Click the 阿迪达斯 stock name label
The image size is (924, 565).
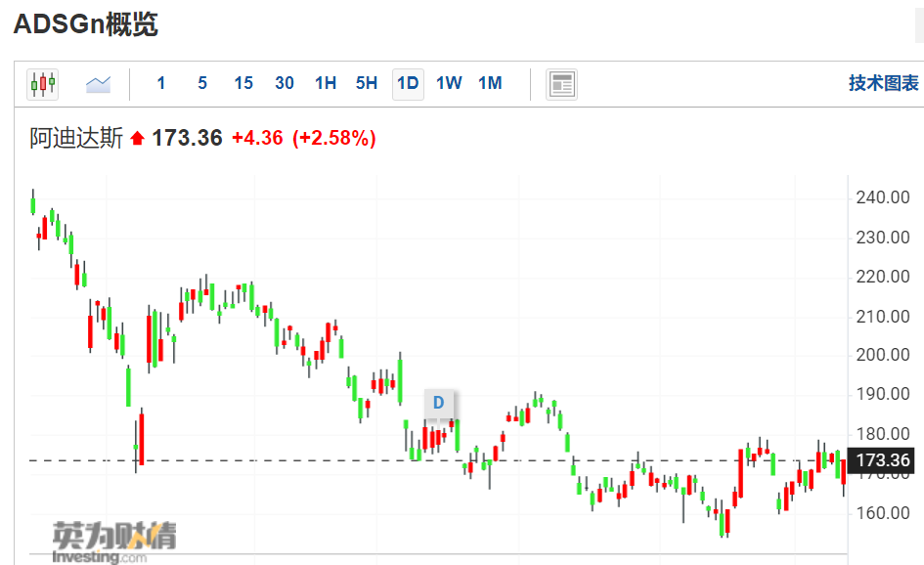coord(76,139)
